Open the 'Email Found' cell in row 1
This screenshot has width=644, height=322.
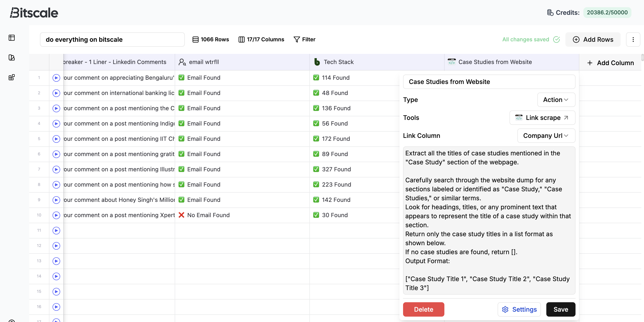(x=242, y=78)
